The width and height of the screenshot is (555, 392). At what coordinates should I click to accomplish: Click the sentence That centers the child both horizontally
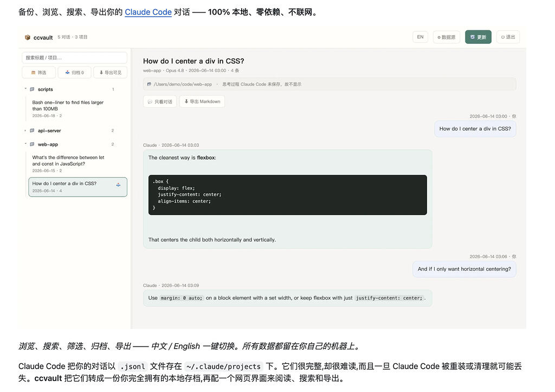coord(212,240)
